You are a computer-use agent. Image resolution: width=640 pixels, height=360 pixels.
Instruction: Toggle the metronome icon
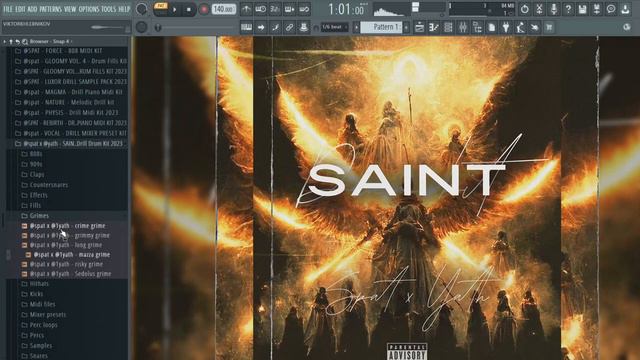pos(246,9)
